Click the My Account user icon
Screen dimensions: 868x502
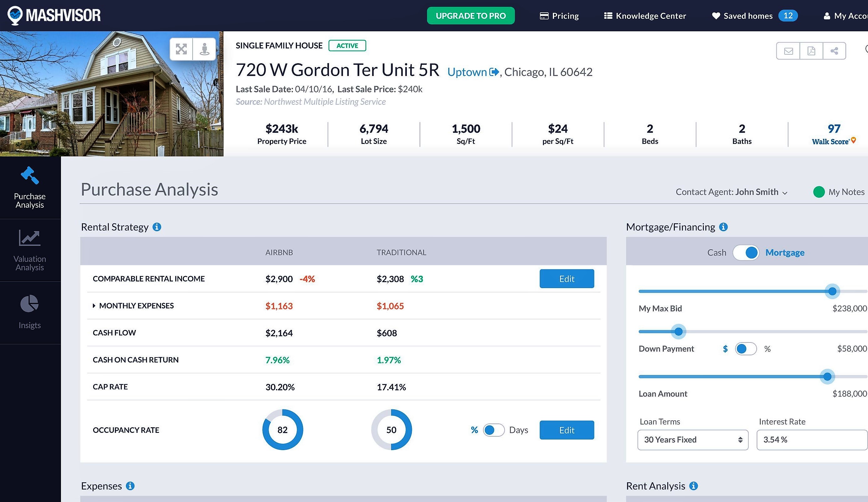(x=827, y=16)
